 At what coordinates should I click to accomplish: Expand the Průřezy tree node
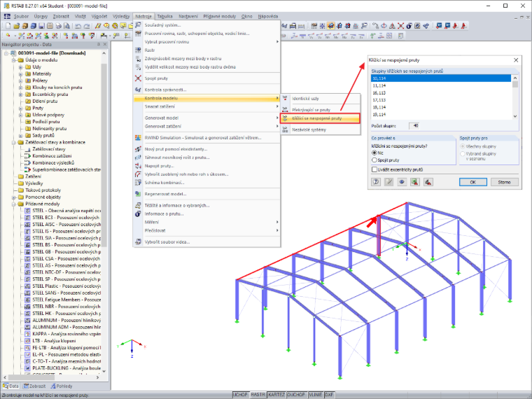coord(21,80)
